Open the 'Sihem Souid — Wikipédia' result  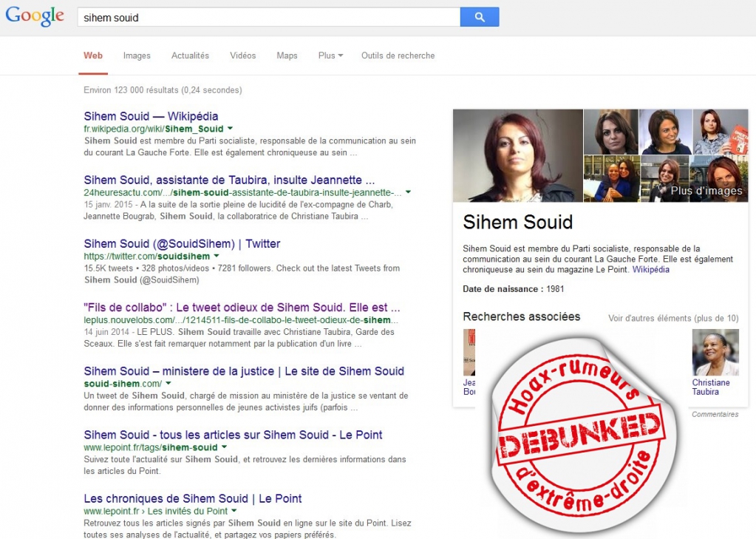coord(151,116)
